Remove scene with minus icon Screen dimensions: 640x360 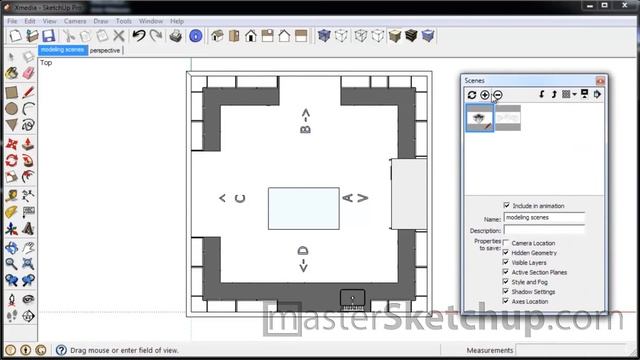(x=498, y=95)
